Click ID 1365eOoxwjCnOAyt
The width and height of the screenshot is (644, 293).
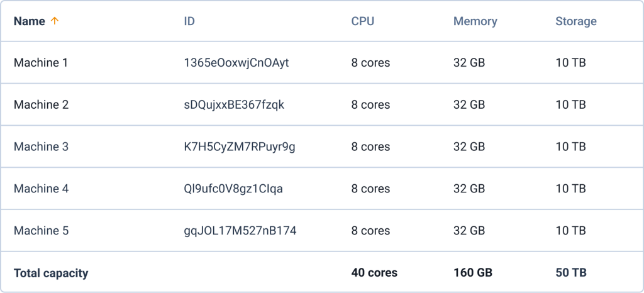(236, 63)
